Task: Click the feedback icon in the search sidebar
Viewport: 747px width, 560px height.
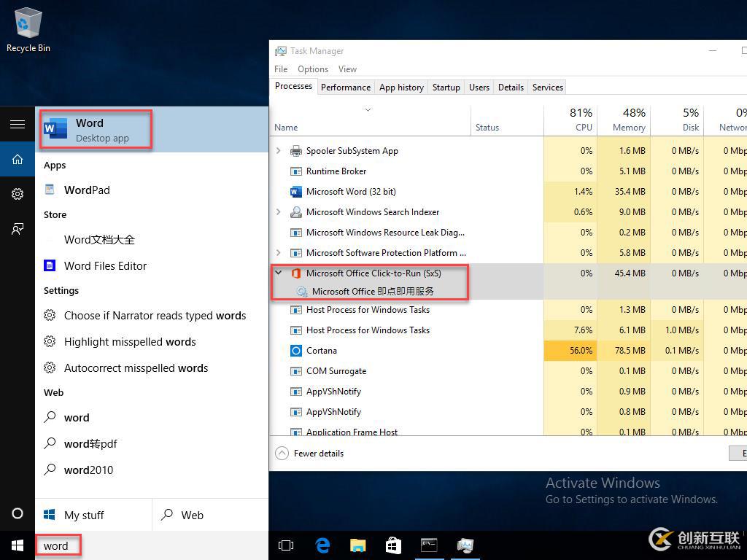Action: pos(18,229)
